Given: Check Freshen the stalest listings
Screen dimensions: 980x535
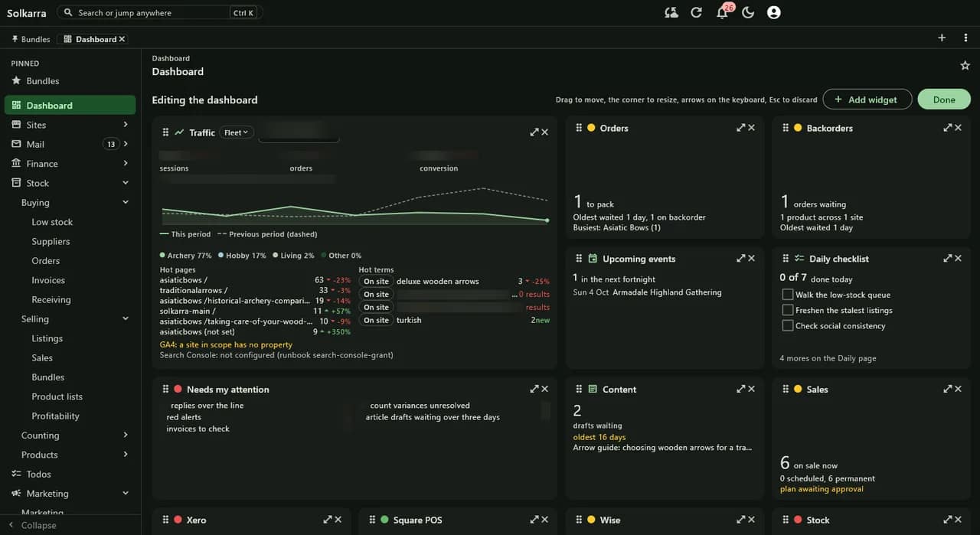Looking at the screenshot, I should (x=787, y=310).
